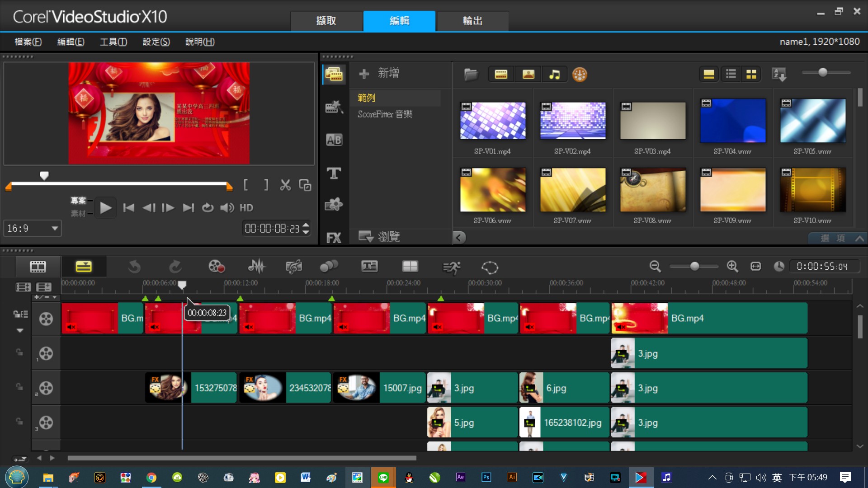
Task: Step to previous frame
Action: [x=149, y=208]
